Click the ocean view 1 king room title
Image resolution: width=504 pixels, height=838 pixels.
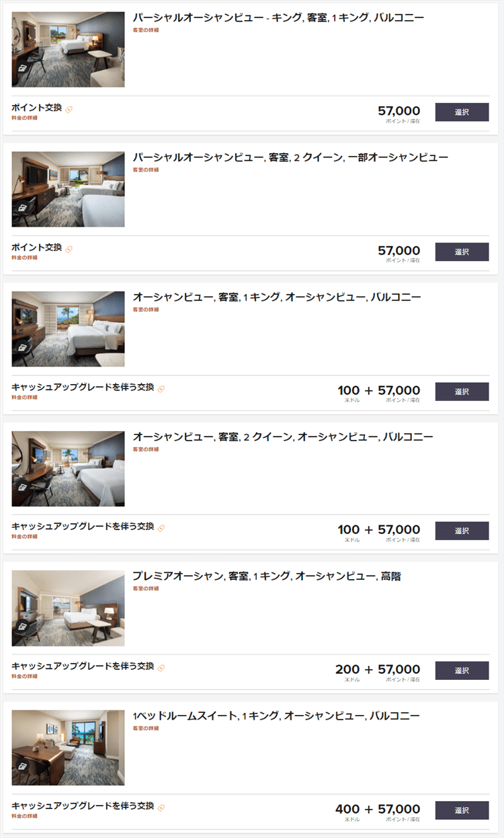click(x=277, y=297)
